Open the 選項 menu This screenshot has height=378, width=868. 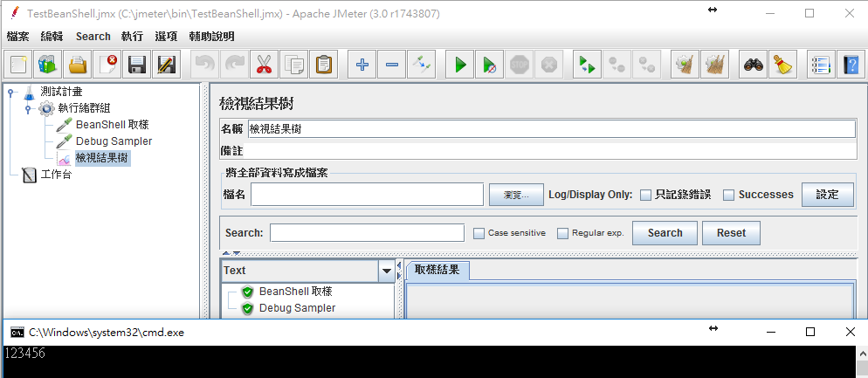[166, 37]
